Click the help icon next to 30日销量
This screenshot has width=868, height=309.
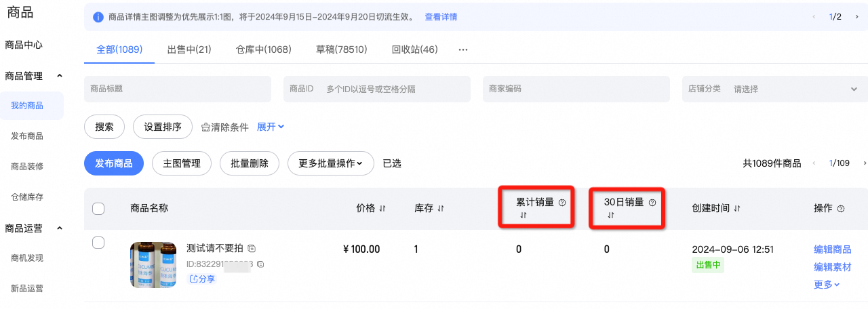652,202
